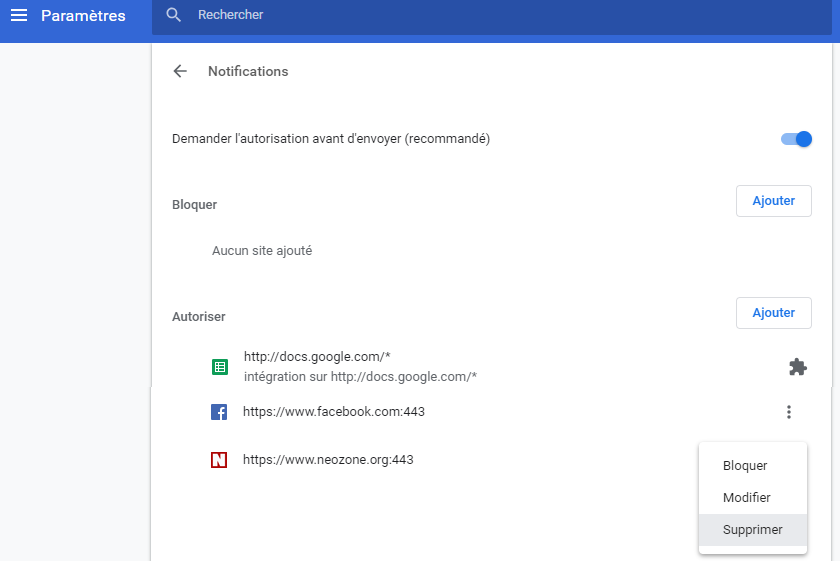Viewport: 840px width, 561px height.
Task: Open the hamburger main menu
Action: [x=19, y=16]
